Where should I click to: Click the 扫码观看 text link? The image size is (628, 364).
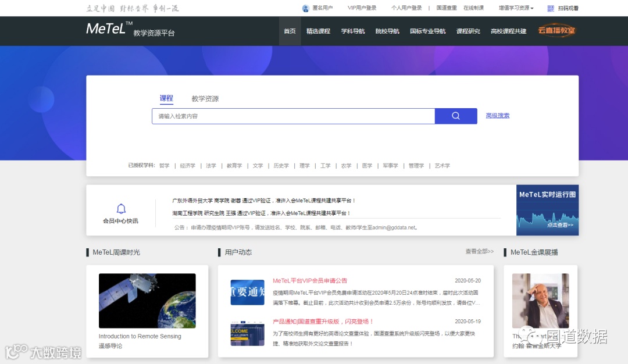tap(568, 8)
